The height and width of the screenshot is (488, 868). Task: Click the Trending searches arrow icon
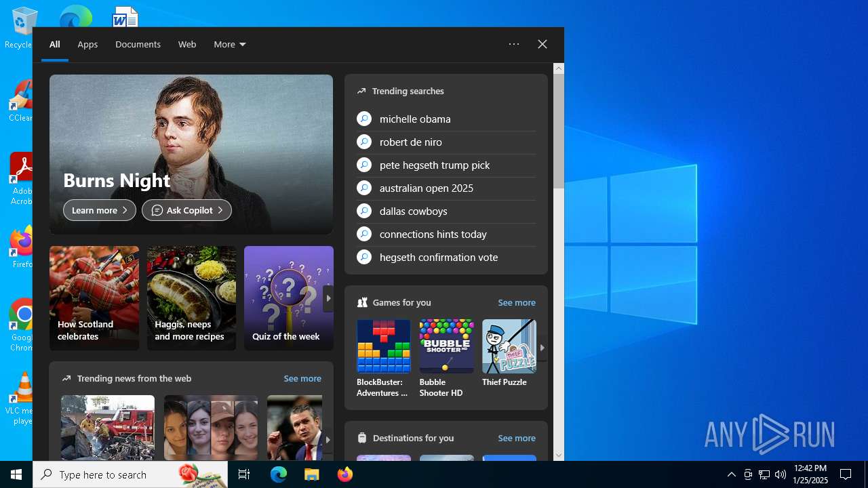pos(361,91)
